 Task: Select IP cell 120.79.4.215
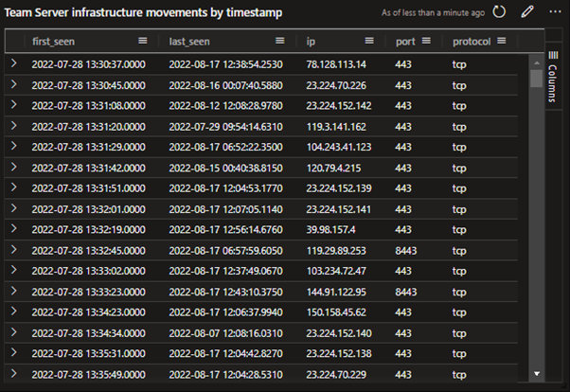[333, 168]
